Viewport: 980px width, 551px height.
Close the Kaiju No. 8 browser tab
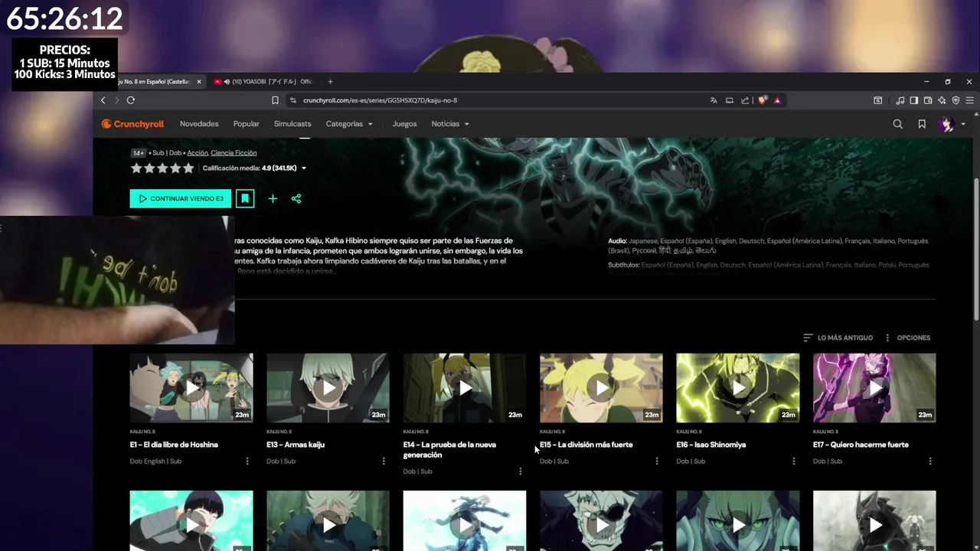(x=199, y=82)
